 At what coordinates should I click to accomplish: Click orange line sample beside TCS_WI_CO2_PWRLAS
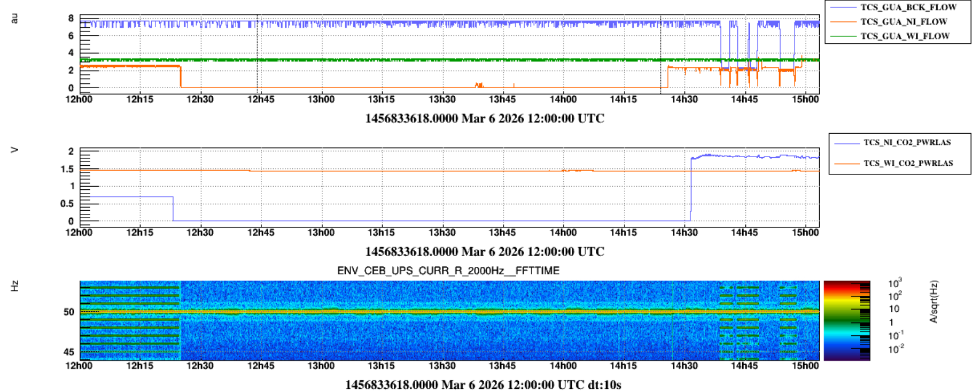pos(846,164)
